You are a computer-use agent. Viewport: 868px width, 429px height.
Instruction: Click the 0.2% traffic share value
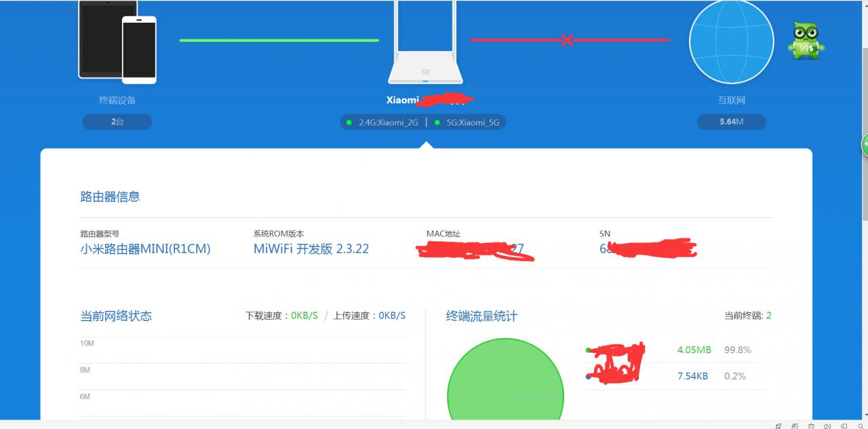(735, 375)
